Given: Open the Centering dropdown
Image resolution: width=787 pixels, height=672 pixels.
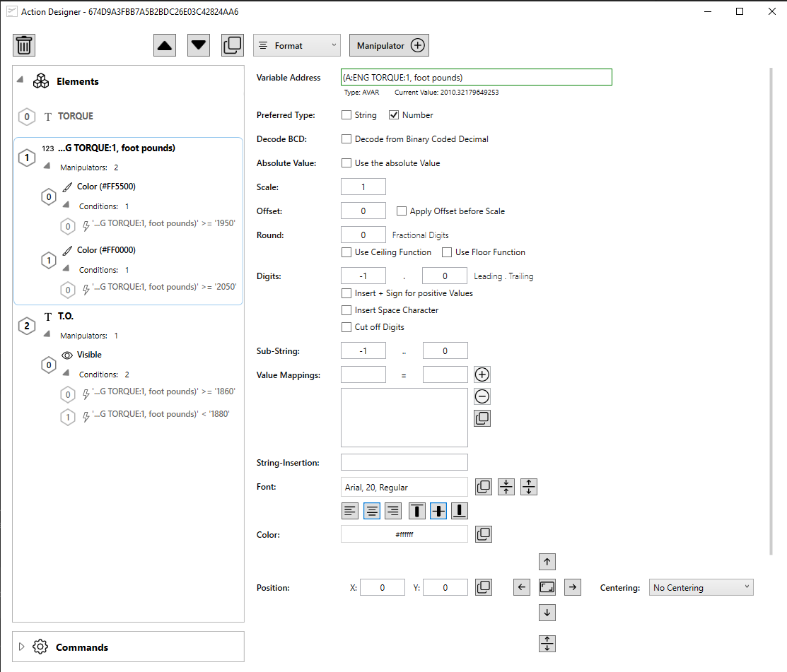Looking at the screenshot, I should pyautogui.click(x=701, y=587).
